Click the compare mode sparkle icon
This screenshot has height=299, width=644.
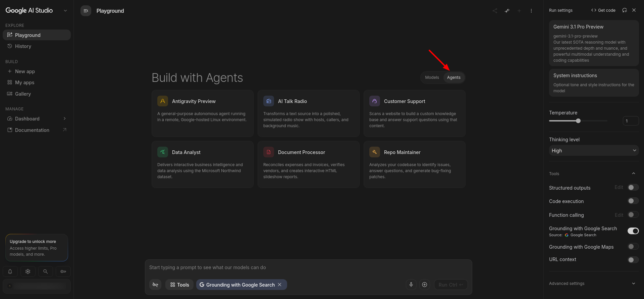pos(507,11)
